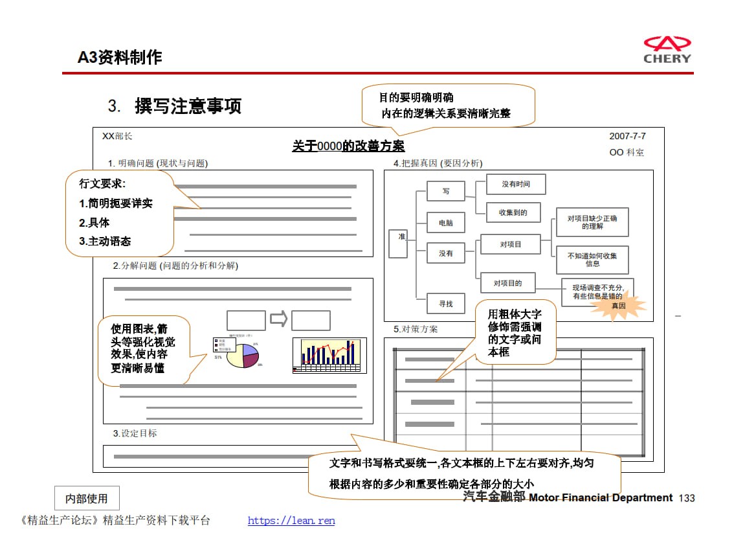The width and height of the screenshot is (756, 535).
Task: Click the 内部使用 box
Action: pos(87,498)
